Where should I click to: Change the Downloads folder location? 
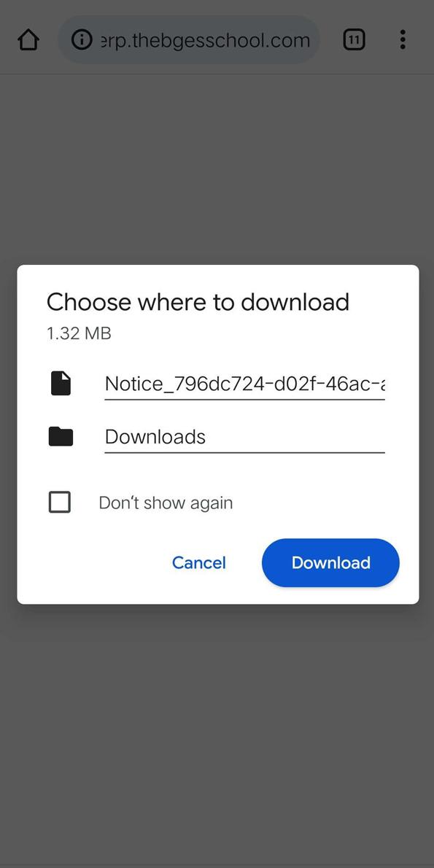click(x=244, y=438)
